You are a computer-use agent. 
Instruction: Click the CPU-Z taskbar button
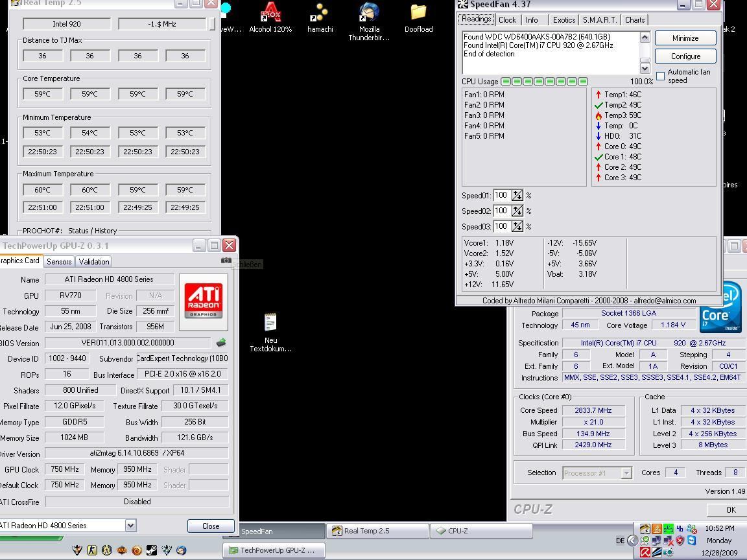(481, 530)
